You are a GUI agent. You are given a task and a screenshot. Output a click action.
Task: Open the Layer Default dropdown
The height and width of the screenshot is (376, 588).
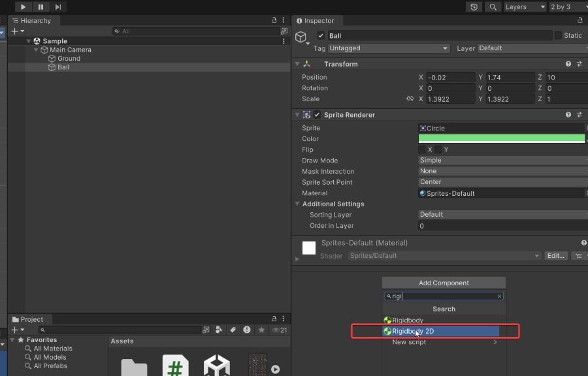[x=532, y=48]
